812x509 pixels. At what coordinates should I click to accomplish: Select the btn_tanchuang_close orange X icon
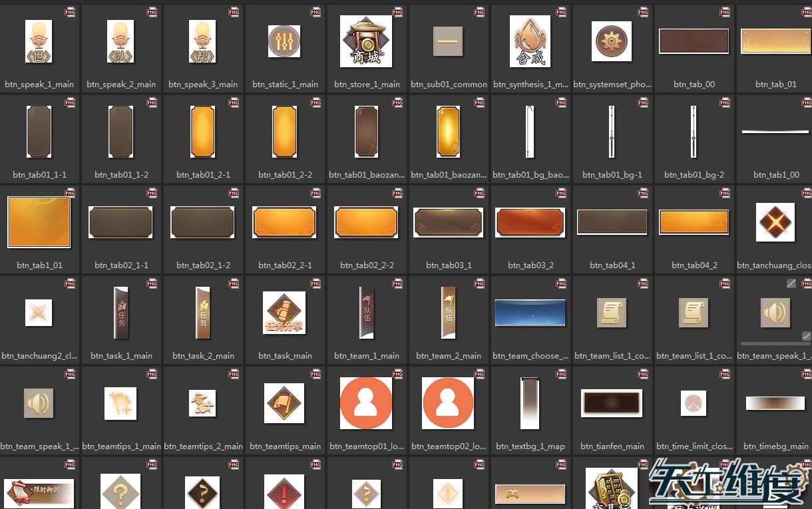tap(775, 222)
